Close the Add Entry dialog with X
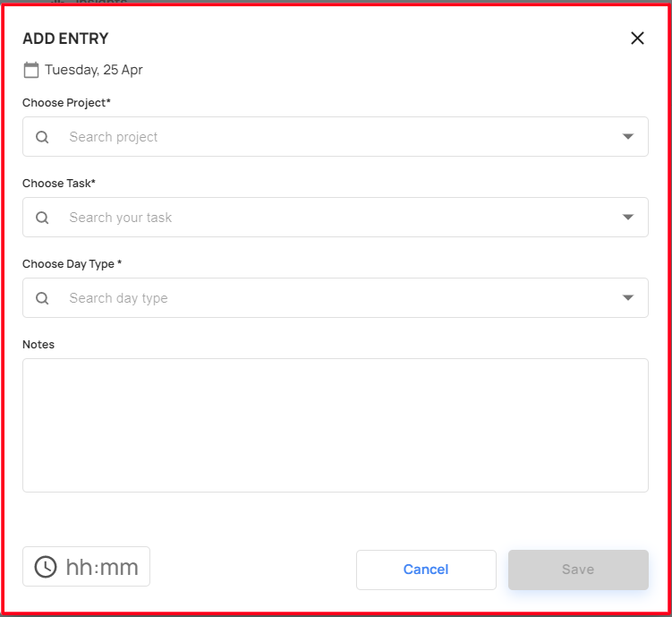The height and width of the screenshot is (617, 672). [637, 39]
